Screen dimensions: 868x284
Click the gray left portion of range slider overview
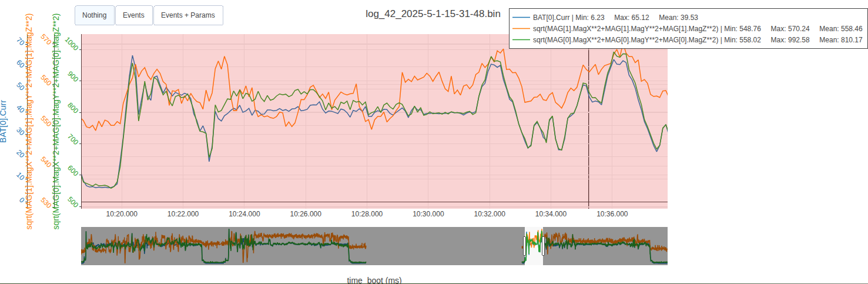[x=302, y=246]
